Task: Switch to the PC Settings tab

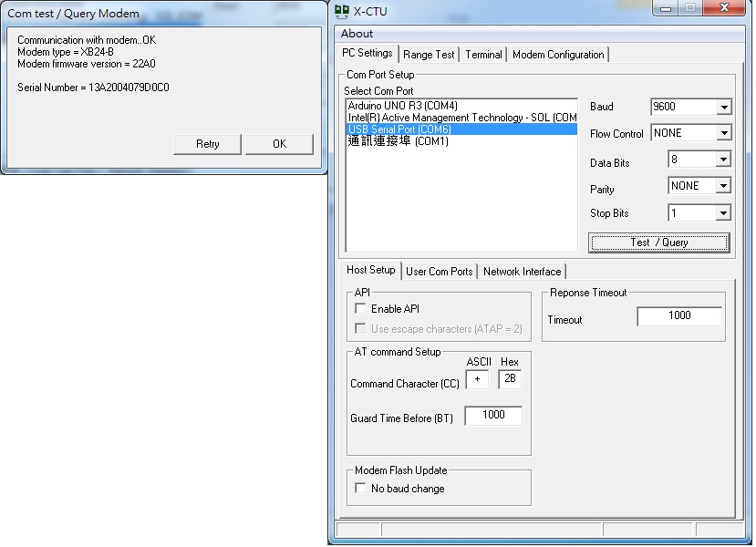Action: (368, 53)
